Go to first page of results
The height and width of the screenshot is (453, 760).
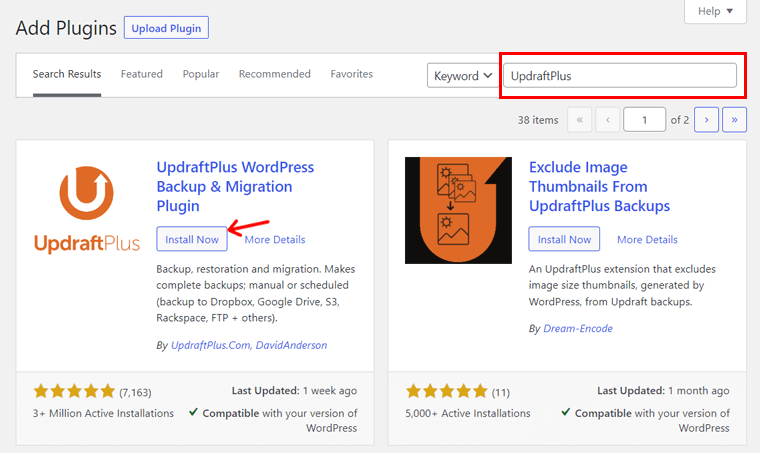(x=579, y=120)
